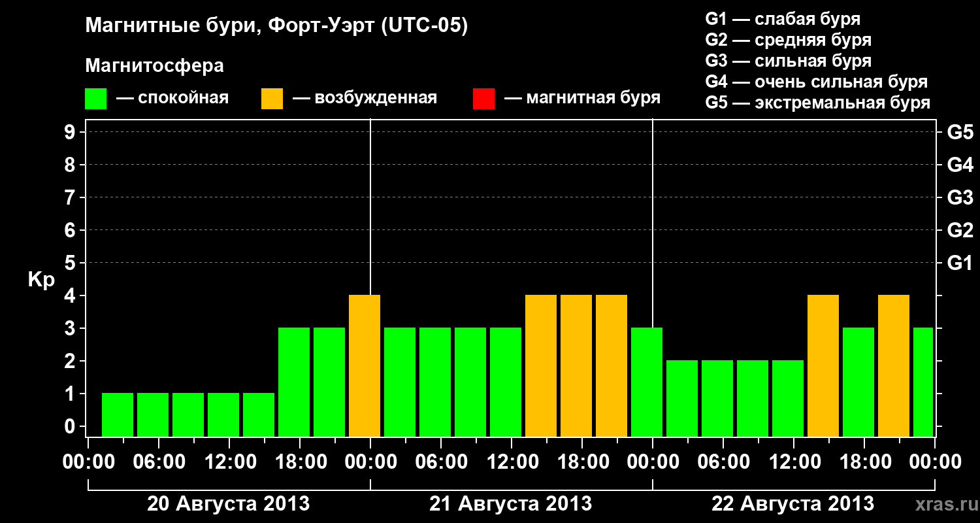Click the 'G3 — сильная буря' legend line

(789, 60)
